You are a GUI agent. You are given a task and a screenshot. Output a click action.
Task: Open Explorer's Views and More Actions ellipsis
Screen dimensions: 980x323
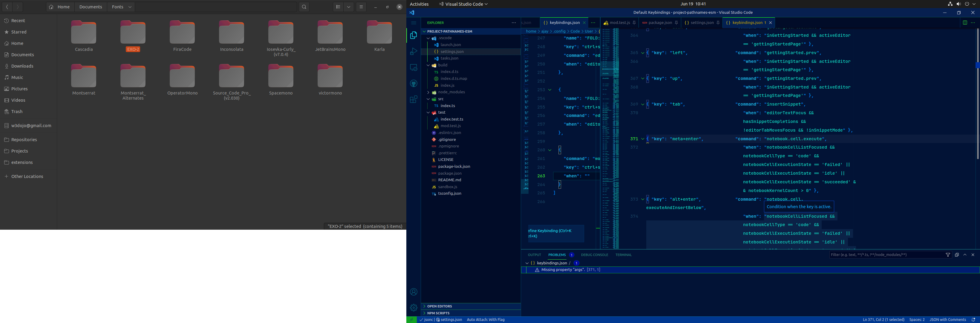point(514,23)
